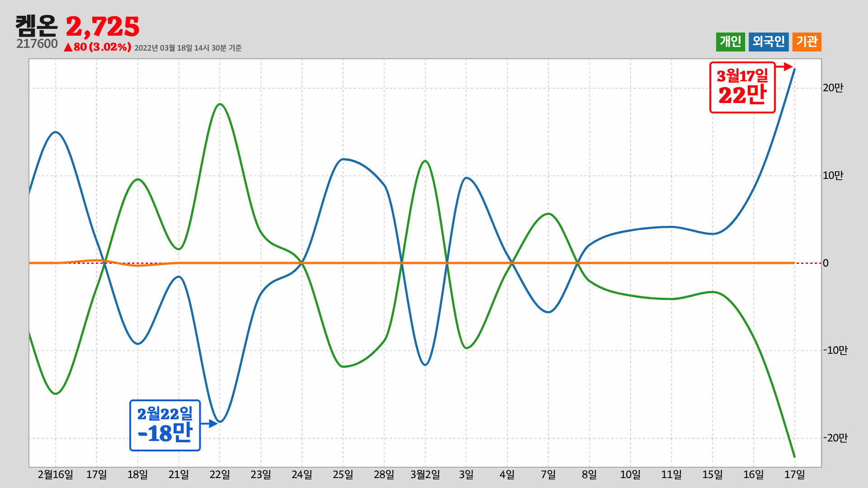Click the green line's peak at 7일
Image resolution: width=868 pixels, height=488 pixels.
pyautogui.click(x=548, y=214)
